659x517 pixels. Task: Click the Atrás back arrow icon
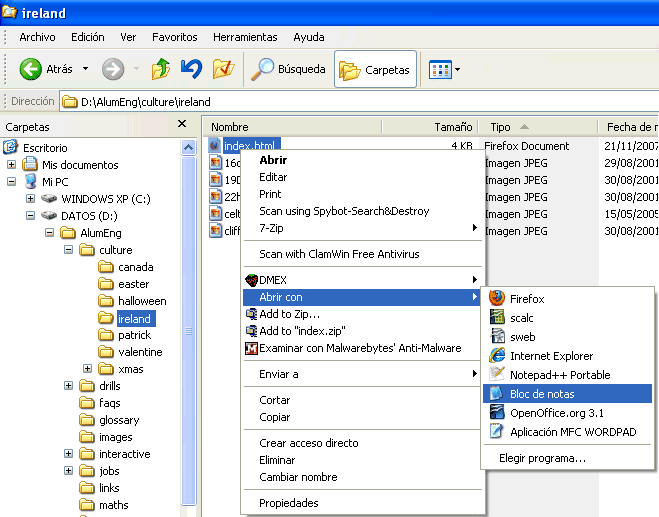coord(31,69)
